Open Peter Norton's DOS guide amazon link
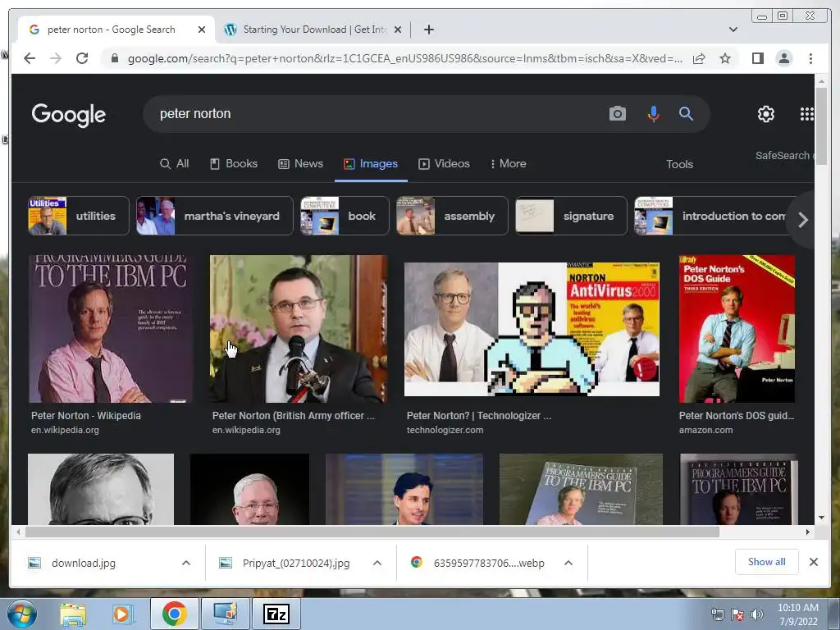 tap(737, 416)
